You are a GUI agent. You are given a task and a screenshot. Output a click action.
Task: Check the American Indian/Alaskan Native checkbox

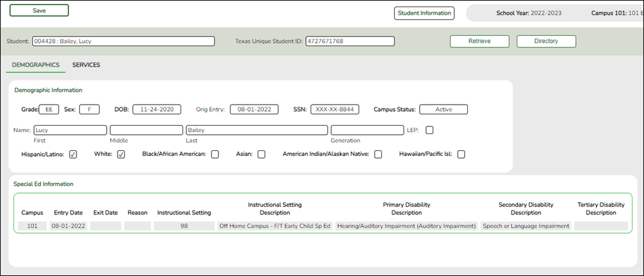378,155
